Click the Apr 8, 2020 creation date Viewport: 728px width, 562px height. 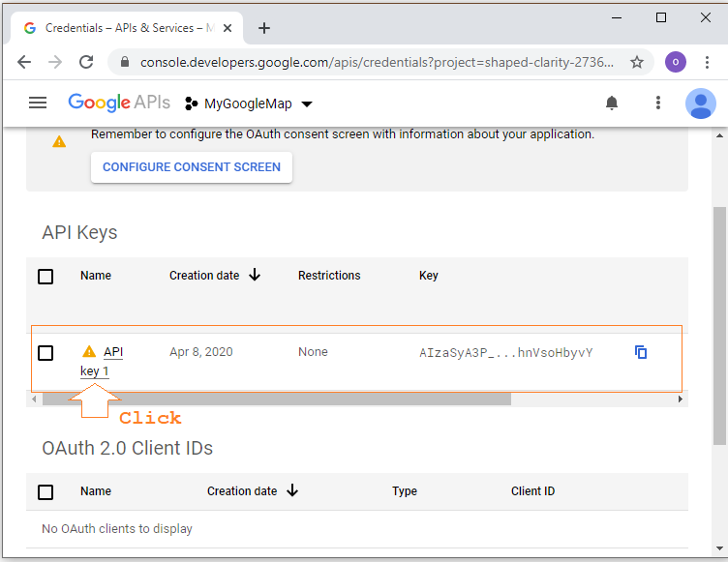(201, 352)
